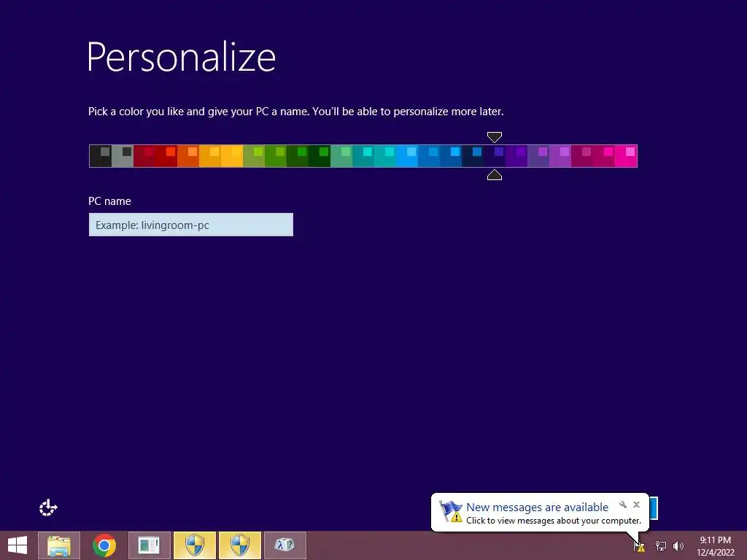
Task: Click the flag warning icon in balloon
Action: 451,512
